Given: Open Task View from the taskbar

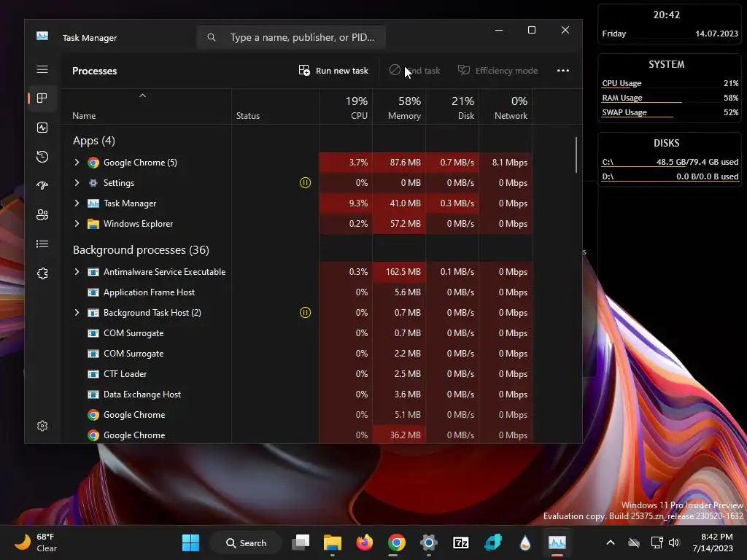Looking at the screenshot, I should (x=301, y=542).
